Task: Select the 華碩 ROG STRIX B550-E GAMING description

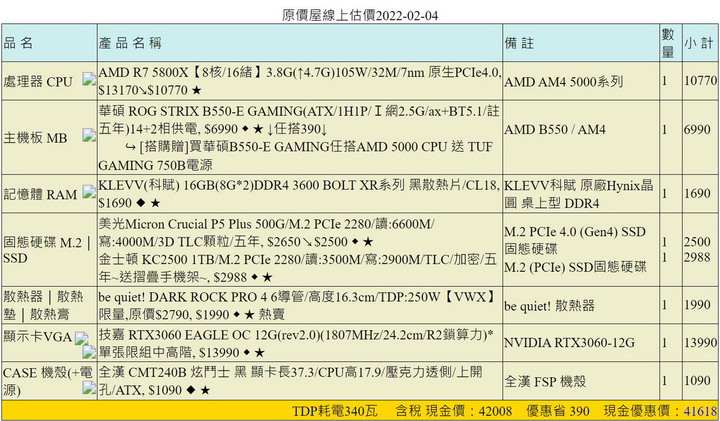Action: [299, 120]
